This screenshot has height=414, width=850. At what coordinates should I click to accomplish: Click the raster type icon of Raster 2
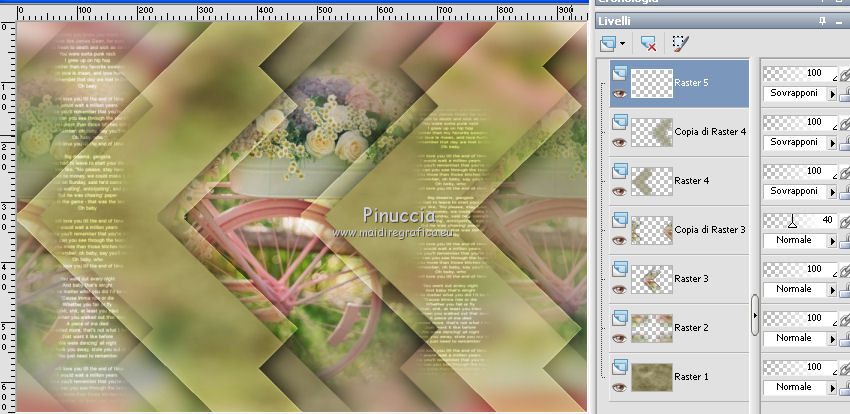[x=620, y=318]
